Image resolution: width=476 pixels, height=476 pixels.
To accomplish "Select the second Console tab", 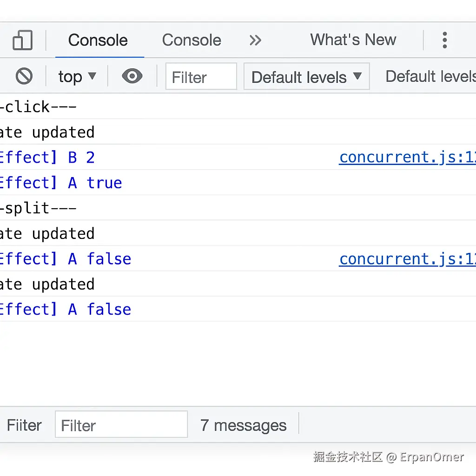I will coord(192,40).
